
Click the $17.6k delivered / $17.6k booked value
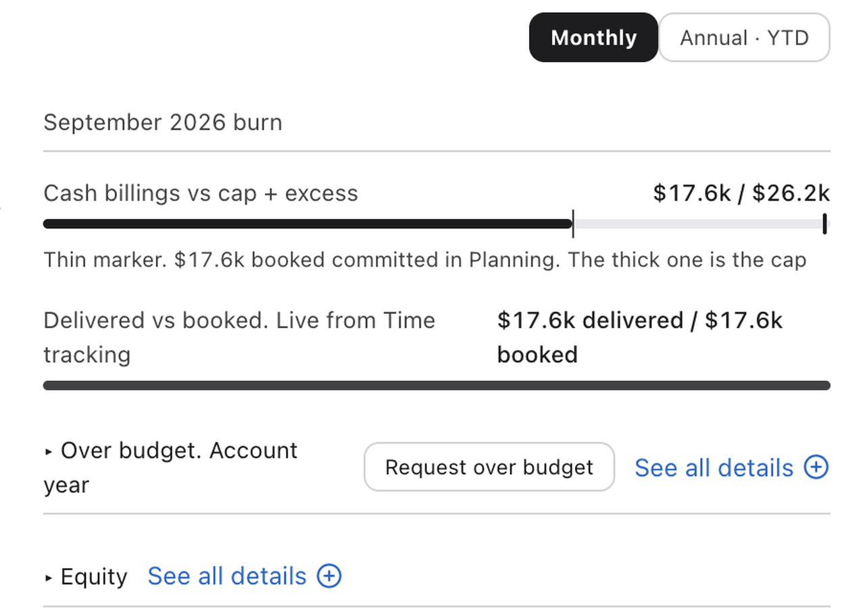click(x=640, y=337)
